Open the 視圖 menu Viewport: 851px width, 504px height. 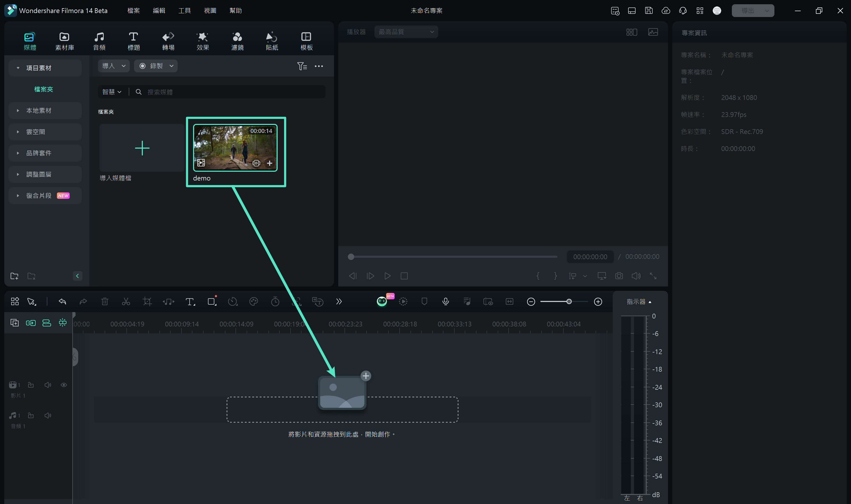210,11
